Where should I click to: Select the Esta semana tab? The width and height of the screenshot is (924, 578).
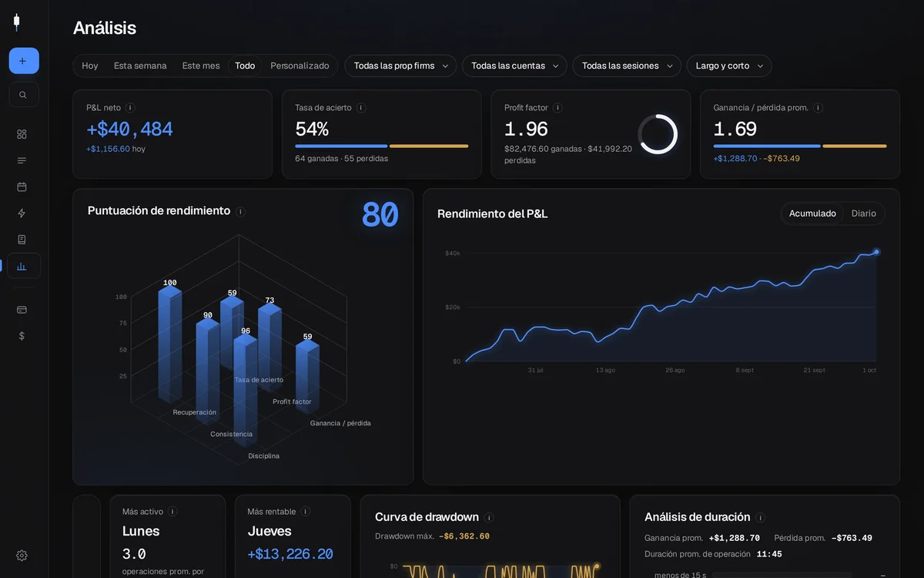140,66
